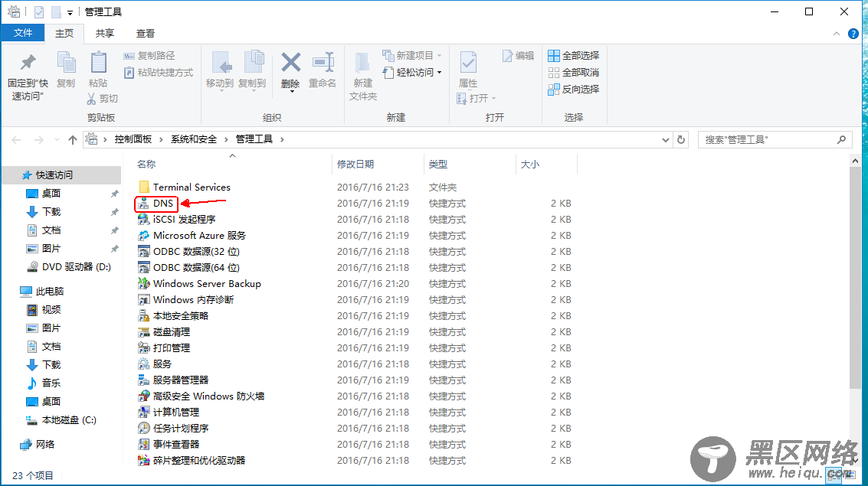
Task: Click System and Security (系统和安全) breadcrumb
Action: click(x=194, y=139)
